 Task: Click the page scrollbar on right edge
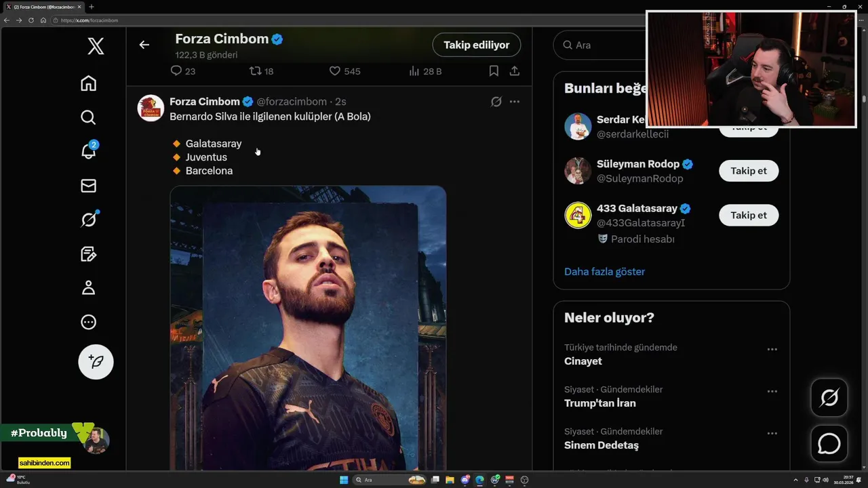coord(864,98)
